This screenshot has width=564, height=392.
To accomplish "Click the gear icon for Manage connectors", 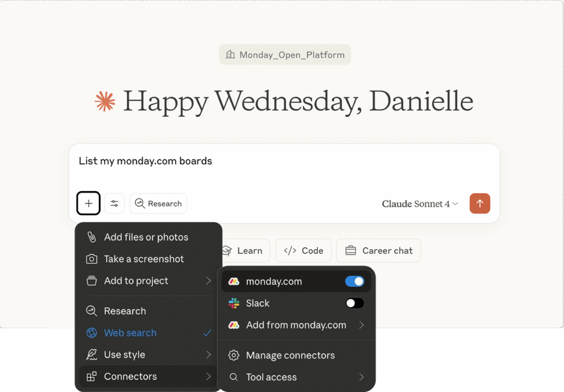I will (234, 355).
